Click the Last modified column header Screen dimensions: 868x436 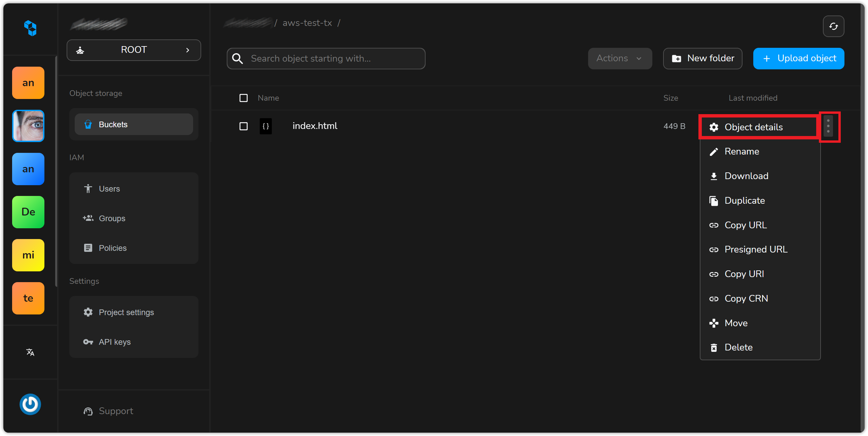point(753,98)
